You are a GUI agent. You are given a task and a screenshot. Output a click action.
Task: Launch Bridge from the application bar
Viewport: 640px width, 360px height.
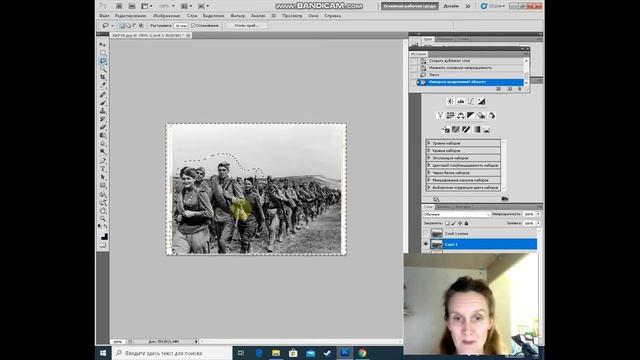(x=119, y=6)
